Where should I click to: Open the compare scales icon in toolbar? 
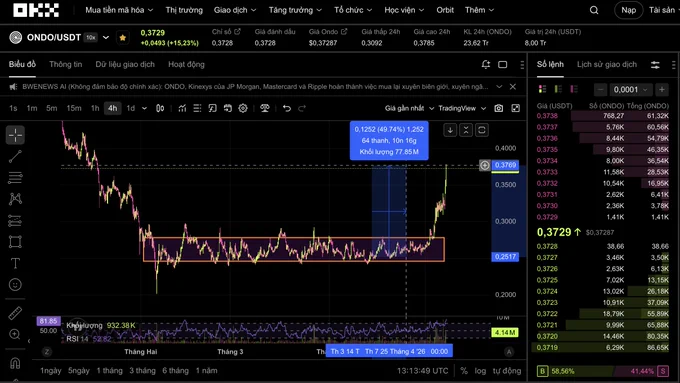pyautogui.click(x=265, y=108)
